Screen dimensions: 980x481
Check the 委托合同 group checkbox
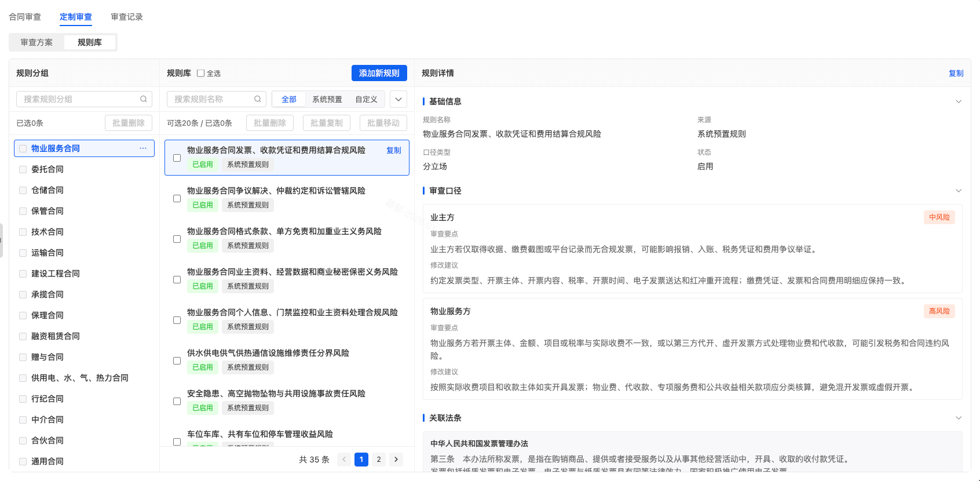coord(23,169)
